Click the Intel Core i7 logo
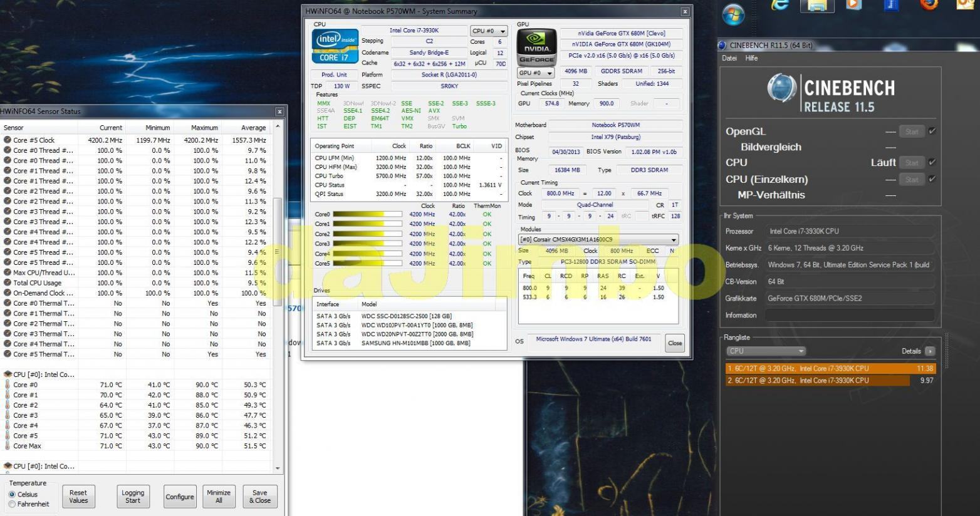 335,46
